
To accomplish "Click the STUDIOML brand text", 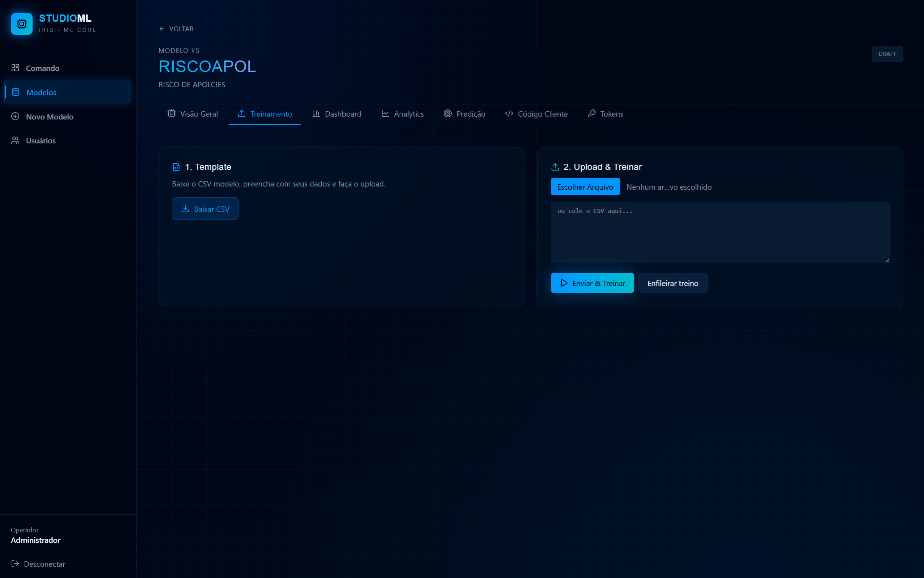I will pos(65,18).
